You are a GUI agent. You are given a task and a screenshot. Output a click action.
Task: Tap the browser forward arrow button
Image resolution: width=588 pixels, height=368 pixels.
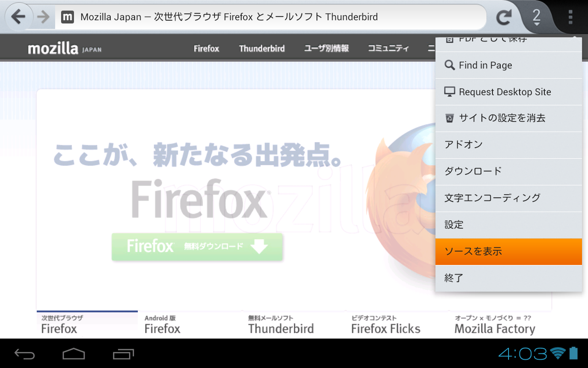(43, 17)
